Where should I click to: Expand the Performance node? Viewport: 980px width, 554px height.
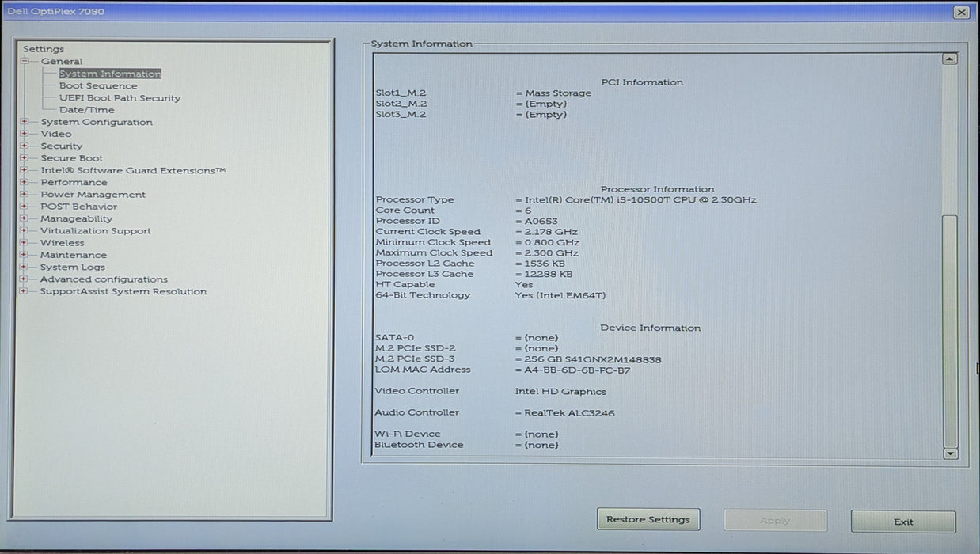tap(25, 182)
